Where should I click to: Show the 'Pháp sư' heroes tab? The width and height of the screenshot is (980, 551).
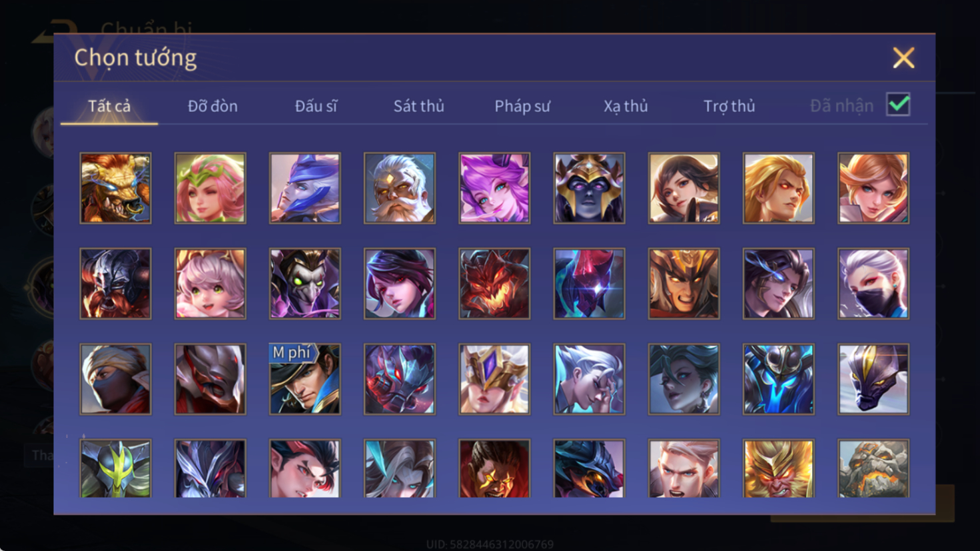(x=522, y=106)
